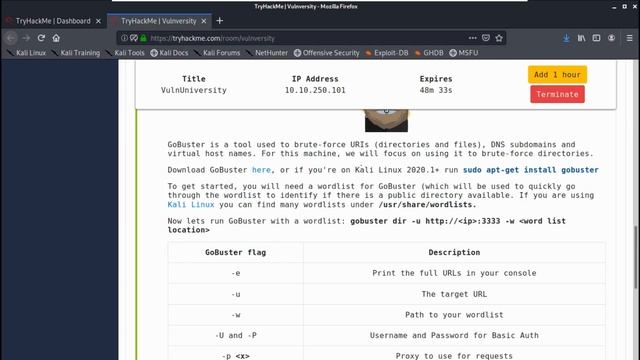Show site information icon in address bar
The image size is (640, 360).
click(124, 38)
